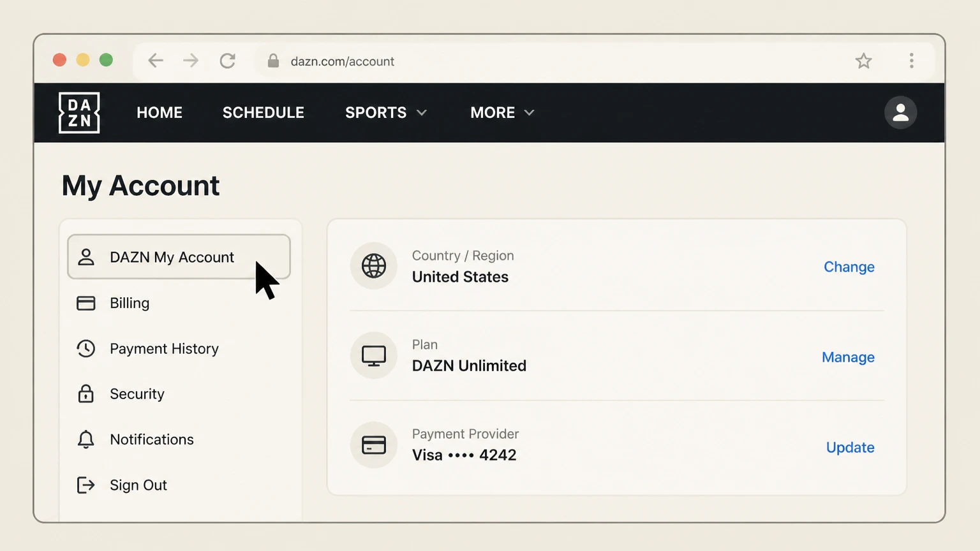Sign Out of the account
This screenshot has width=980, height=551.
(x=138, y=485)
